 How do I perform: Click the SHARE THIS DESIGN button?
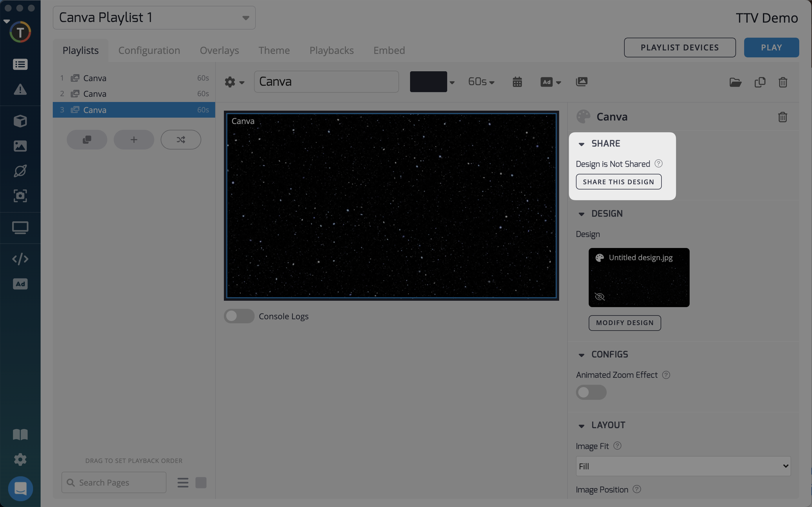pyautogui.click(x=618, y=182)
